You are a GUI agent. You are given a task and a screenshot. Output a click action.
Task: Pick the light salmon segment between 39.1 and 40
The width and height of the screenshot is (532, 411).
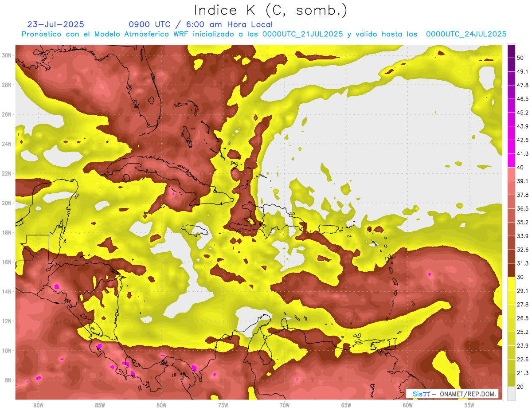pyautogui.click(x=511, y=174)
